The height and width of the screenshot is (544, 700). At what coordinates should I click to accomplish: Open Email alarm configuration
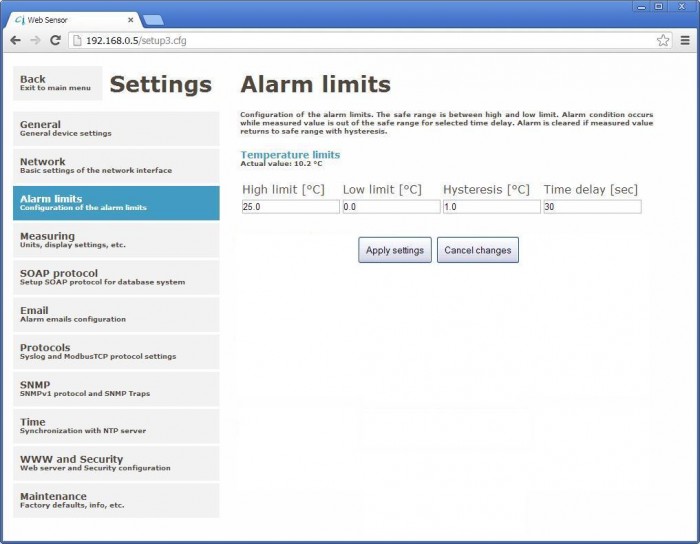(116, 314)
